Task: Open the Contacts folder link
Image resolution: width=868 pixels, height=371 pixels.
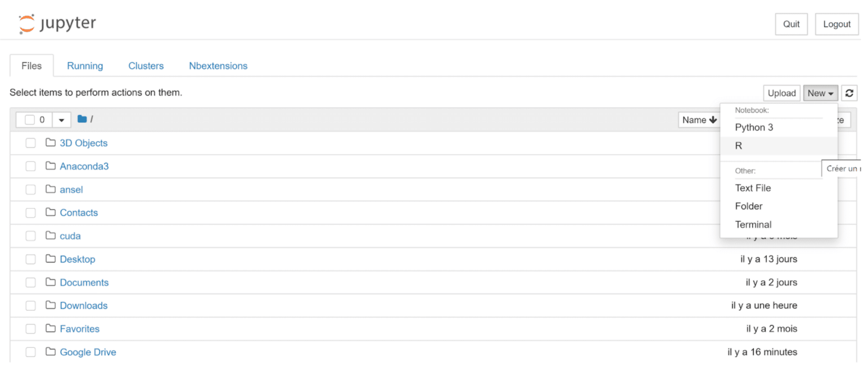Action: 79,212
